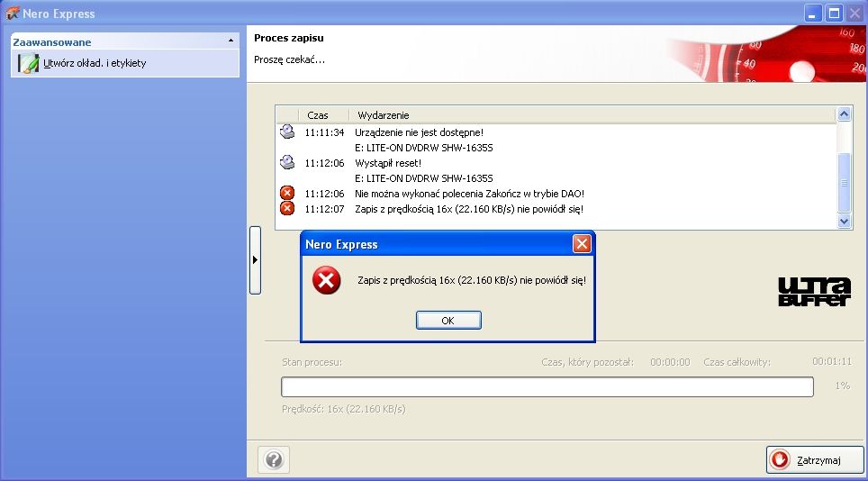The height and width of the screenshot is (481, 868).
Task: Click event log scrollbar down arrow
Action: (x=845, y=221)
